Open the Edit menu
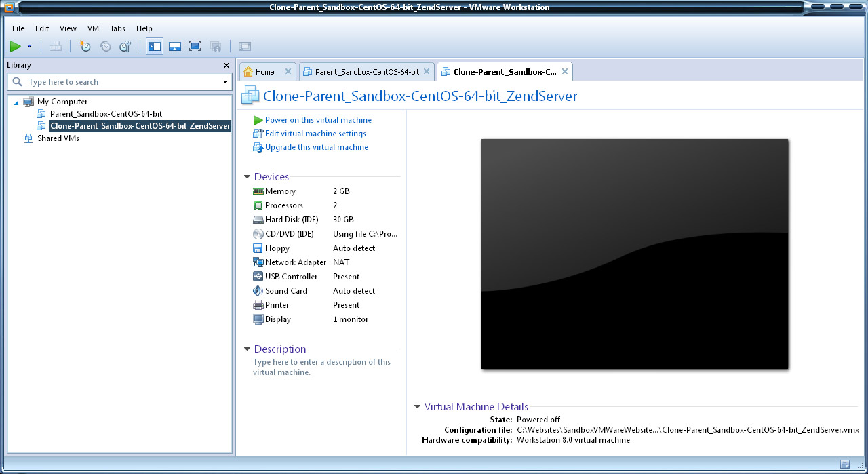This screenshot has width=868, height=474. coord(42,28)
